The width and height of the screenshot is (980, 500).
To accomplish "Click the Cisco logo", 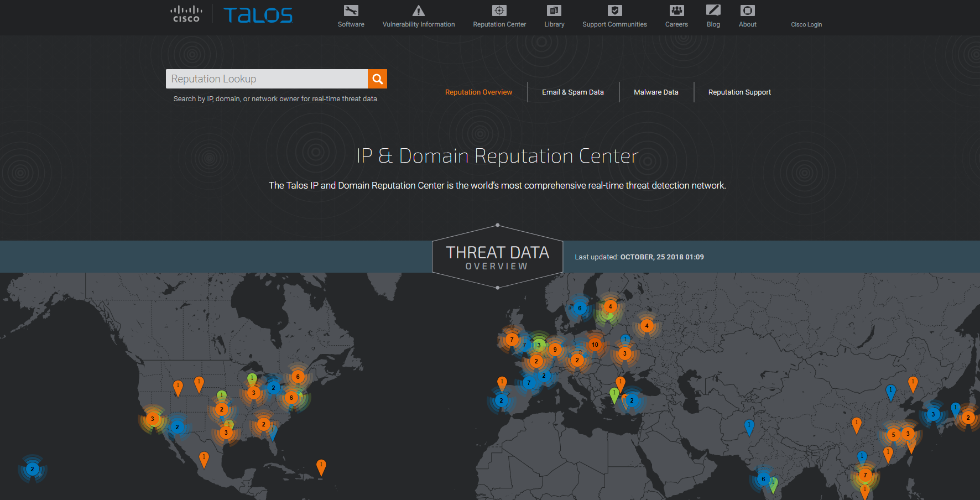I will [186, 14].
